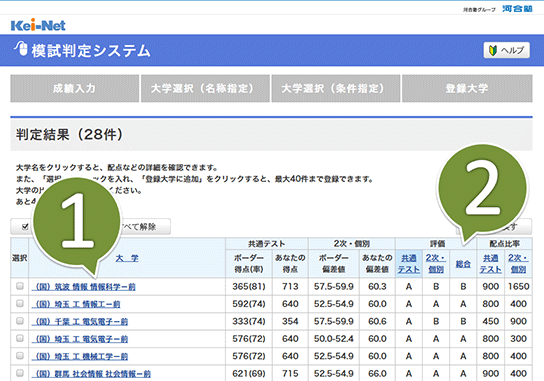This screenshot has width=544, height=381.
Task: Sort by 共通テスト under 配点比率
Action: click(491, 264)
